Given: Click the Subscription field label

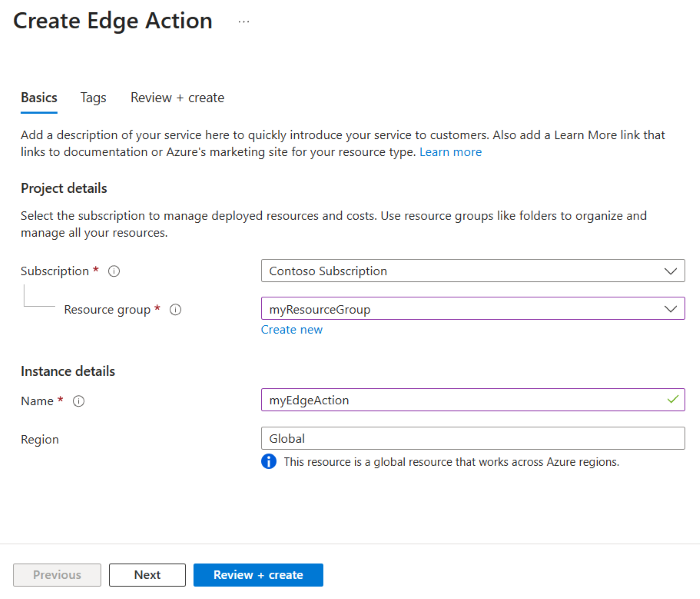Looking at the screenshot, I should [55, 271].
